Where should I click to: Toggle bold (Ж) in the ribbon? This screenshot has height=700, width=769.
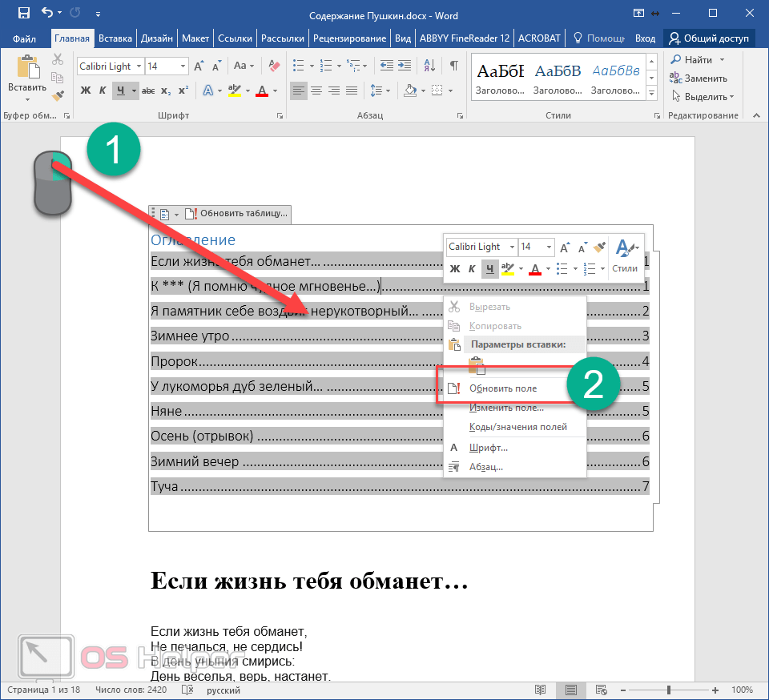click(86, 91)
